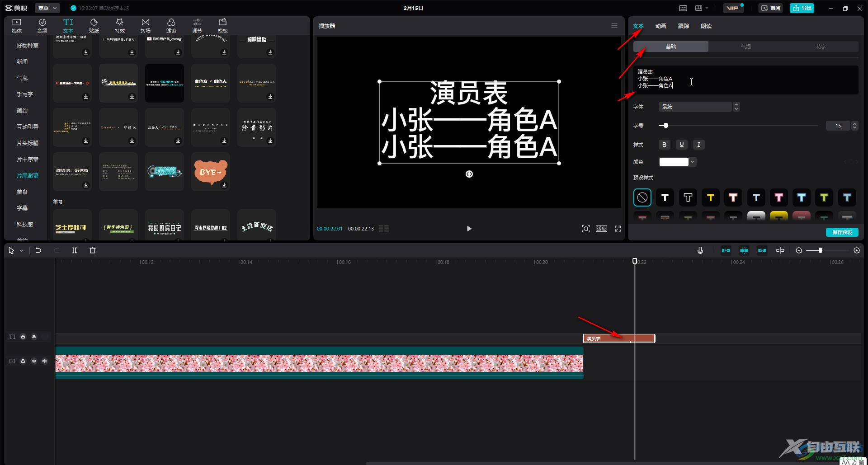Image resolution: width=868 pixels, height=465 pixels.
Task: Open the 模板 (Templates) panel
Action: coord(223,26)
